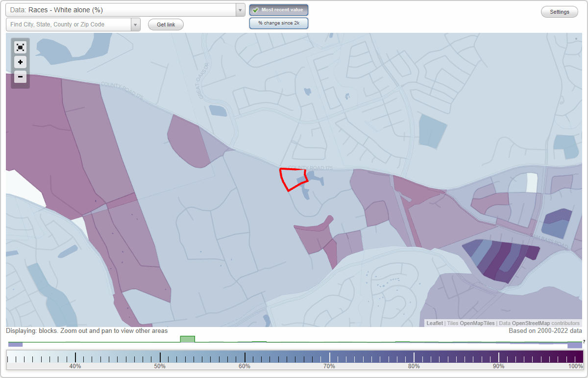Zoom out with the minus button

(20, 76)
